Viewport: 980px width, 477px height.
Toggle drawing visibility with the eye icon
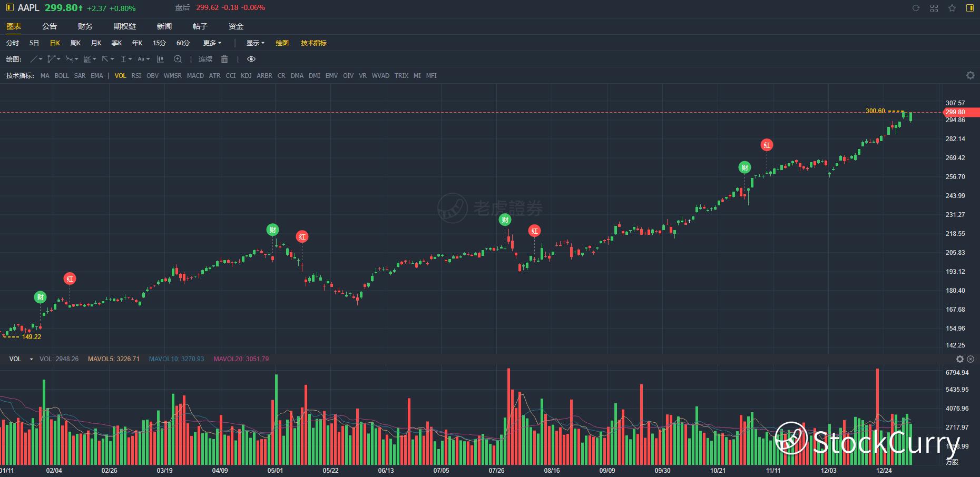pyautogui.click(x=251, y=59)
